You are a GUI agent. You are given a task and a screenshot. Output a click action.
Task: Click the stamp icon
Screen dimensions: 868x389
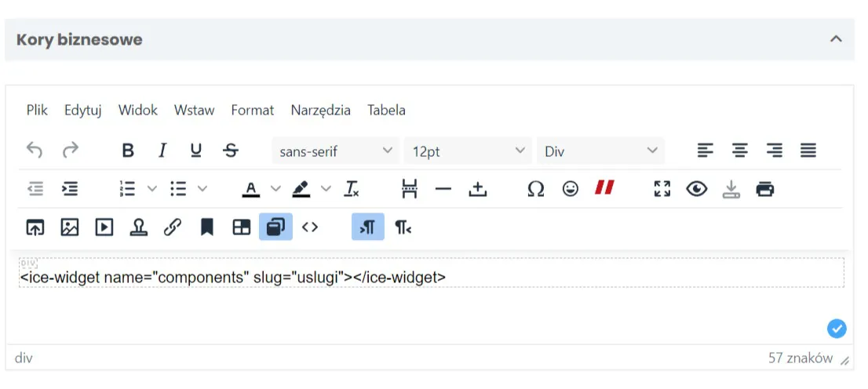tap(138, 227)
